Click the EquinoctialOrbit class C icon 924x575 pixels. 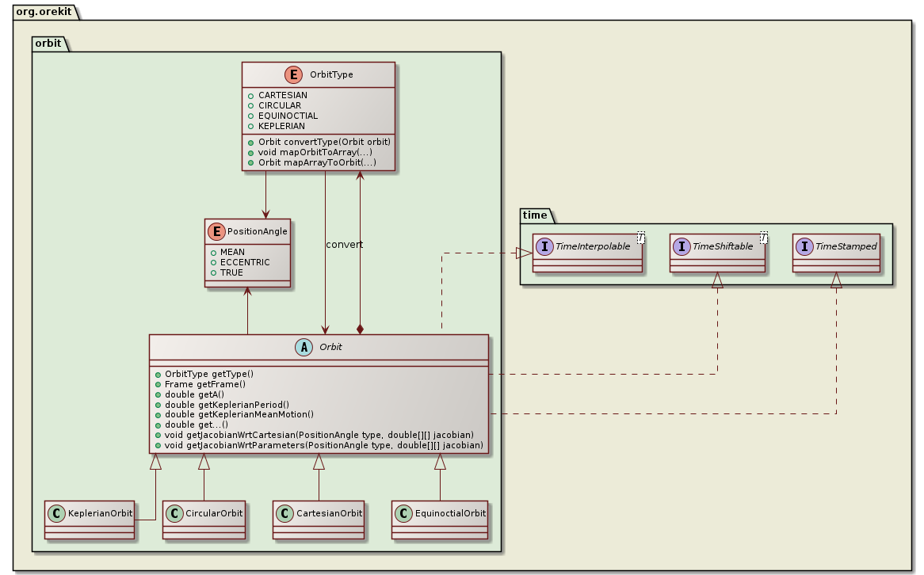[404, 513]
